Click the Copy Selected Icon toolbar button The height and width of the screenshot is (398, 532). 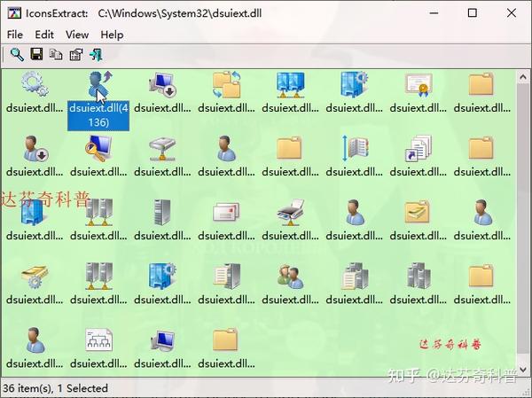click(x=56, y=54)
